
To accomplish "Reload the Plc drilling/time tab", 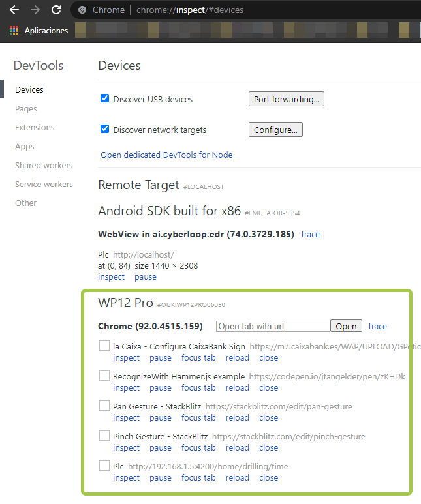I will tap(237, 478).
